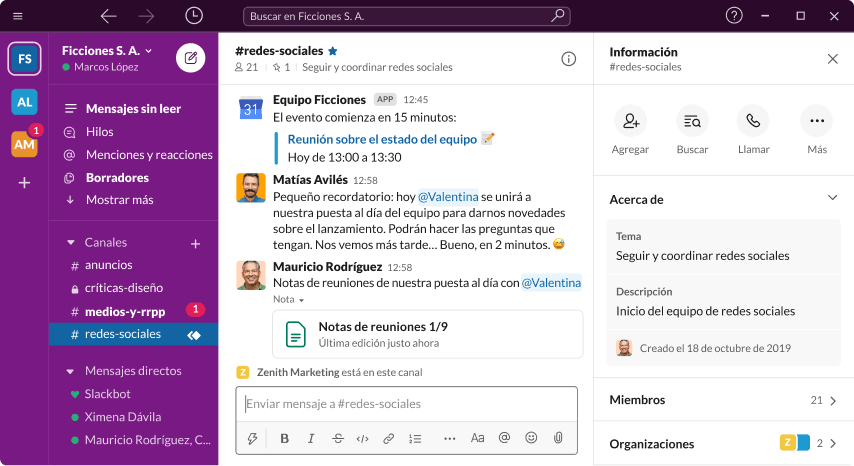
Task: Add a channel with the Canales plus
Action: click(x=196, y=244)
